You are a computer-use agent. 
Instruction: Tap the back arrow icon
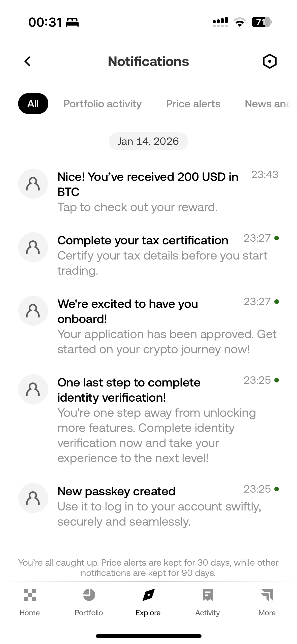[27, 61]
